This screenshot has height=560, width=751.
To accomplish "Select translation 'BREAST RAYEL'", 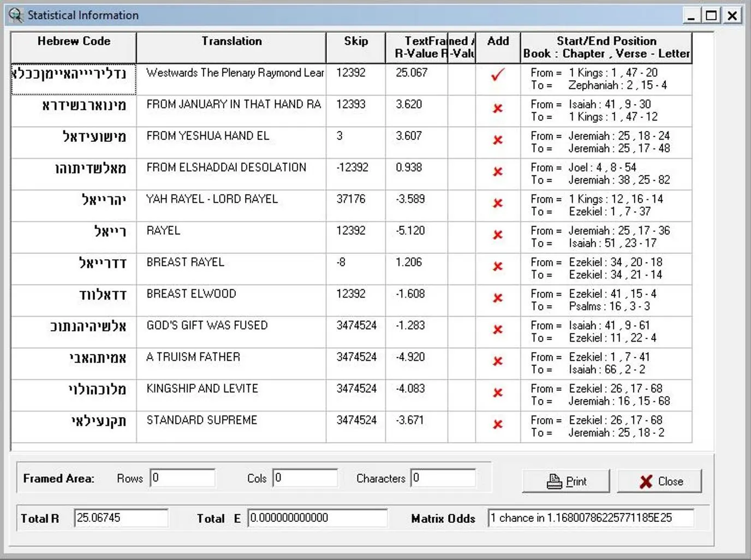I will [186, 263].
